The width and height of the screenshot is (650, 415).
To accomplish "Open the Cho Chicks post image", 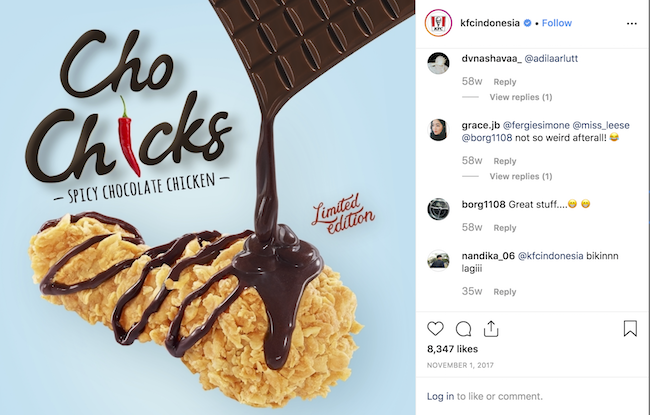I will [x=207, y=207].
